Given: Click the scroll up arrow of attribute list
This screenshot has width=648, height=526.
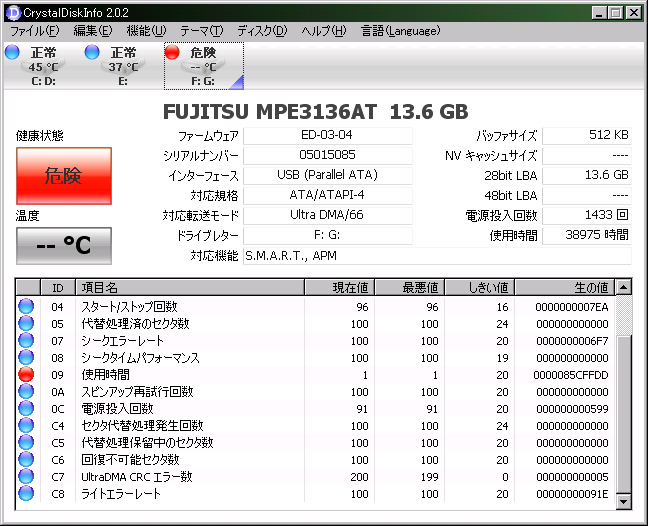Looking at the screenshot, I should tap(623, 287).
